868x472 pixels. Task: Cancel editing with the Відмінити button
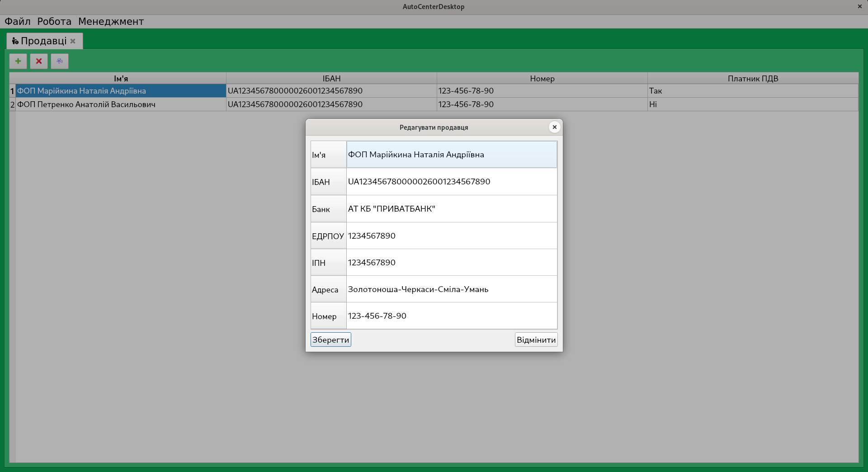(536, 339)
